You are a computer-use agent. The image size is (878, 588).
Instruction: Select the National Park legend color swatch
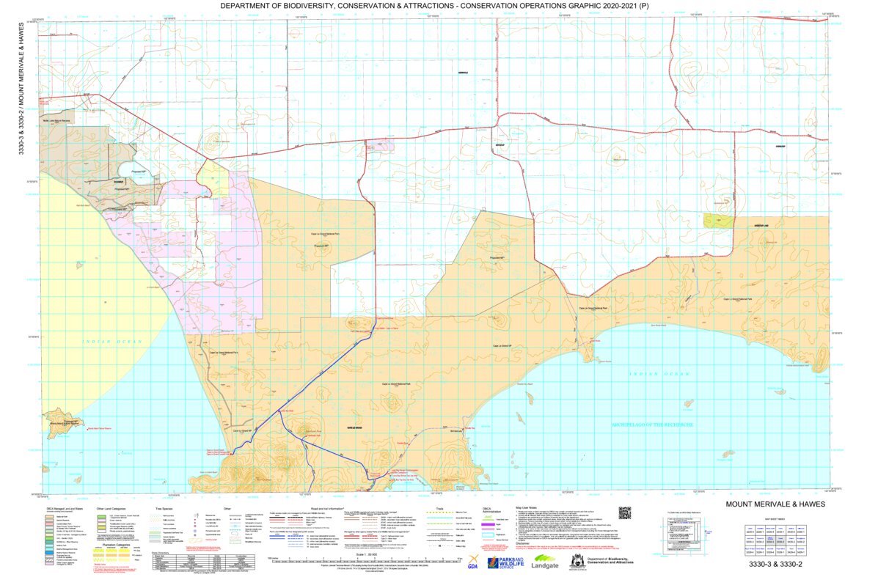click(x=50, y=517)
